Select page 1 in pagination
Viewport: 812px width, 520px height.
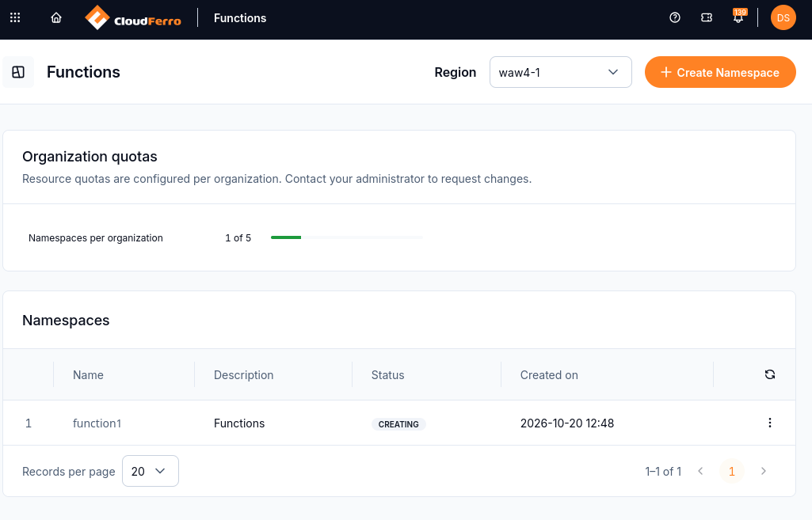click(732, 472)
